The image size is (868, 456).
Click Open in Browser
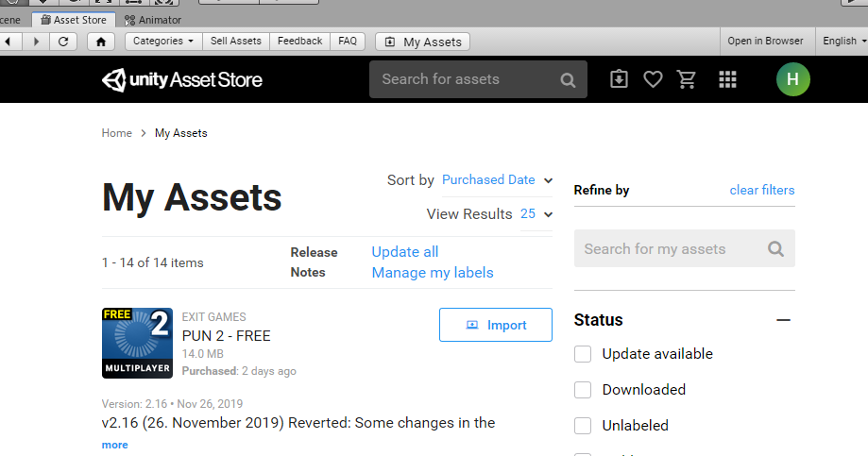[765, 41]
